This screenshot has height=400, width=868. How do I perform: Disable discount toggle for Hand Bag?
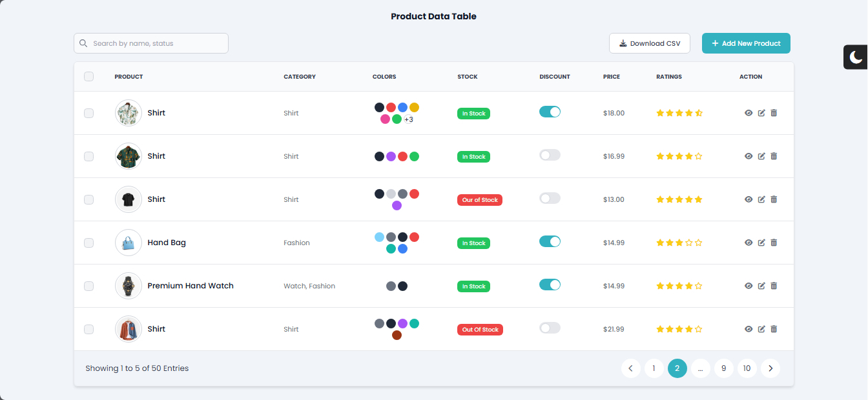click(x=550, y=241)
